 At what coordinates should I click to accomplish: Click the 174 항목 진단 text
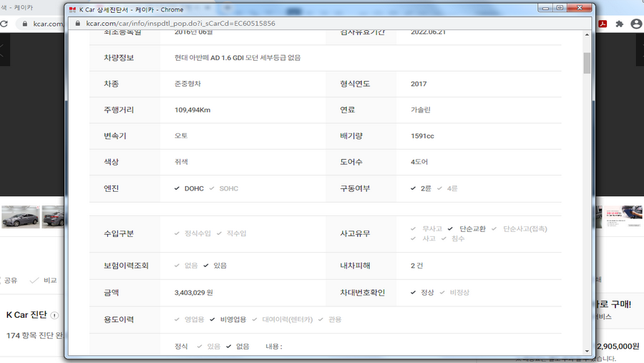coord(35,336)
